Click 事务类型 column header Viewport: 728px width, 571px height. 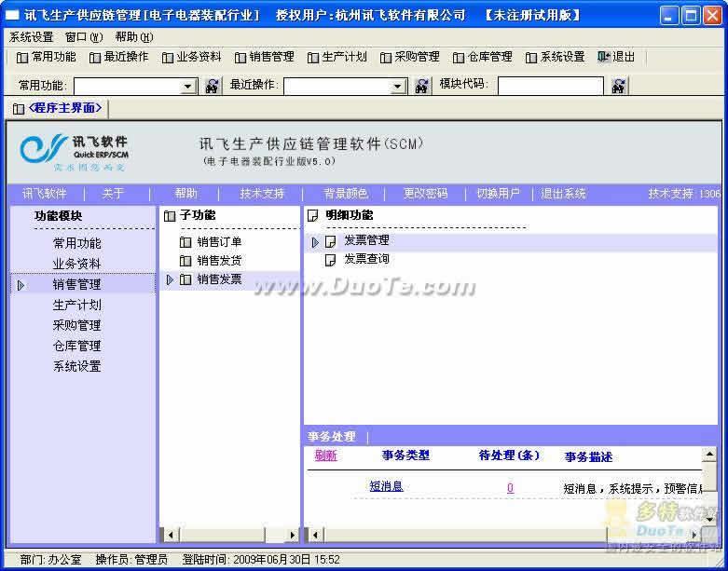(405, 455)
